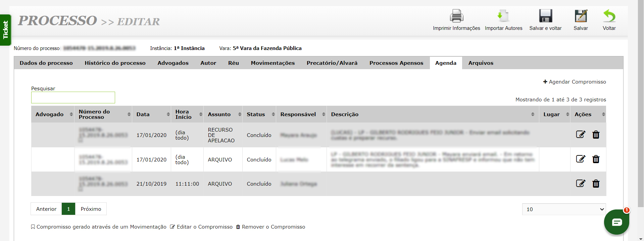
Task: Sort table by Responsável column
Action: click(301, 114)
